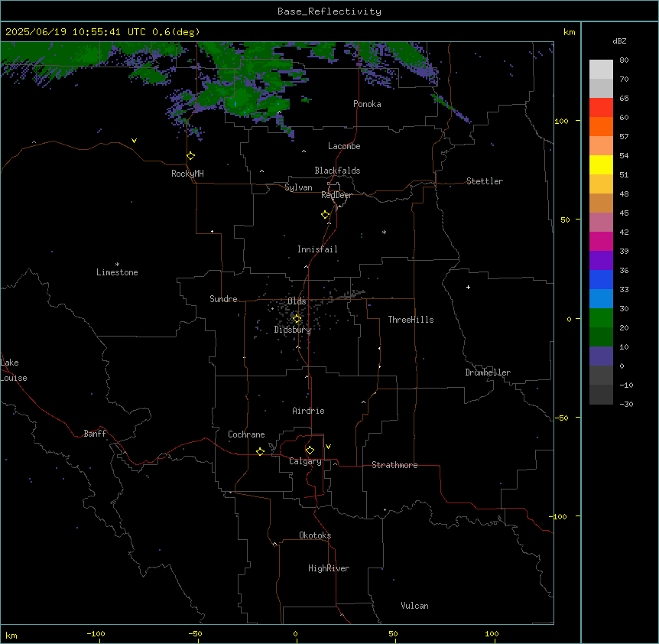Click the -30 value on the dBZ scale
The height and width of the screenshot is (644, 659).
pos(626,404)
